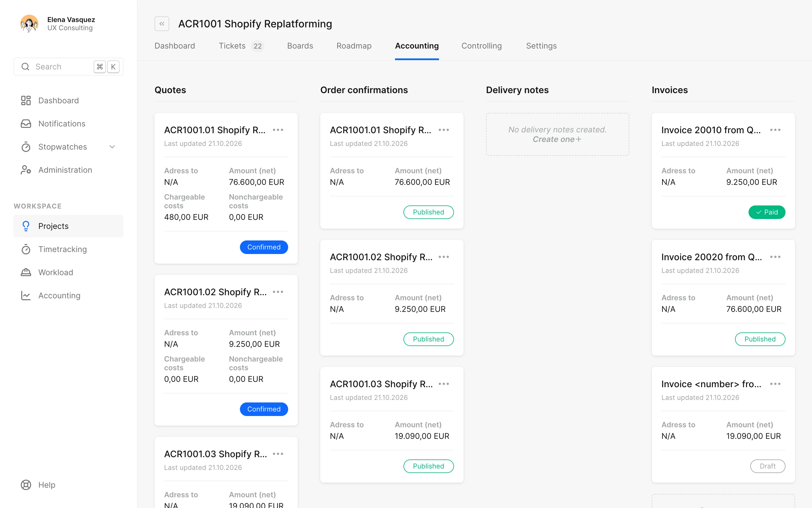Switch to the Dashboard project tab
Screen dimensions: 812x508
click(175, 46)
